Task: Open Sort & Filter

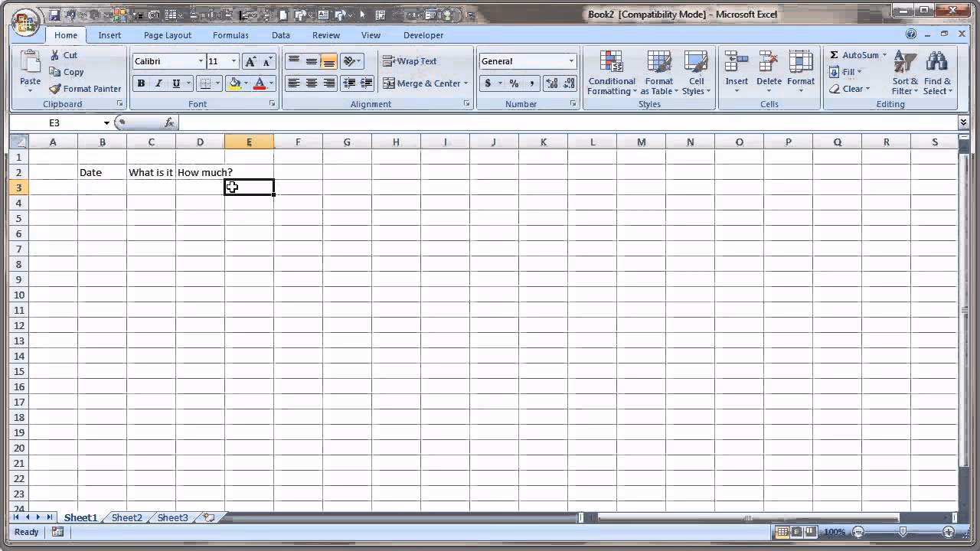Action: point(904,73)
